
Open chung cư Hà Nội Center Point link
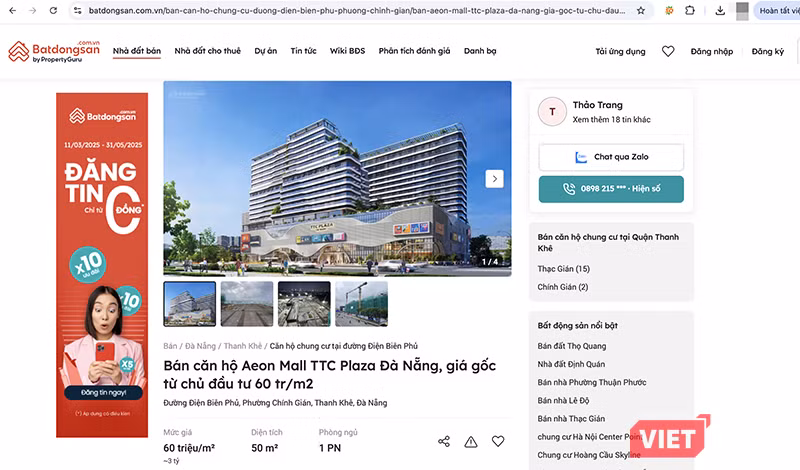[x=589, y=437]
